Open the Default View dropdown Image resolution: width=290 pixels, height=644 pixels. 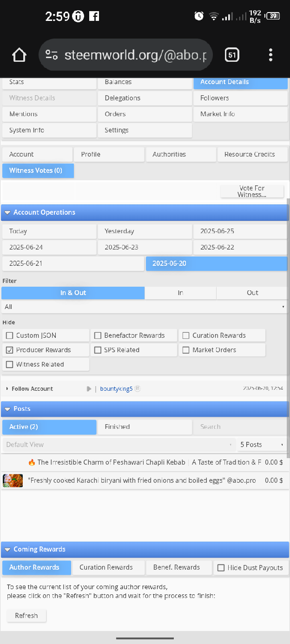point(119,445)
